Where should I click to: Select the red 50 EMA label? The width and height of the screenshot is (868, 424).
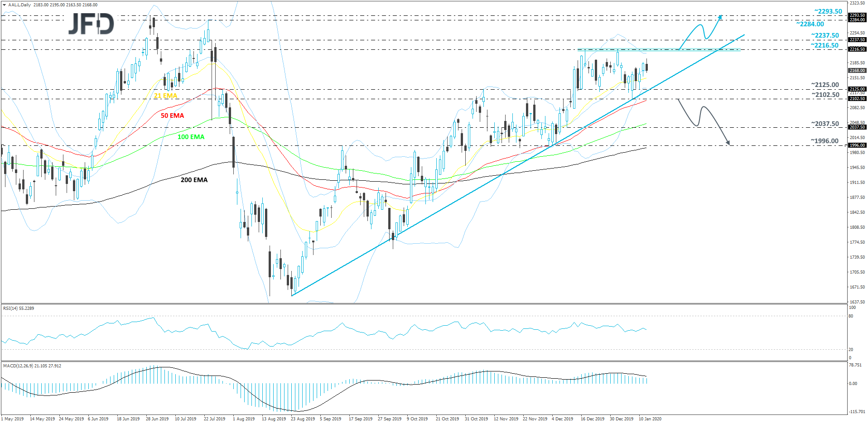171,116
